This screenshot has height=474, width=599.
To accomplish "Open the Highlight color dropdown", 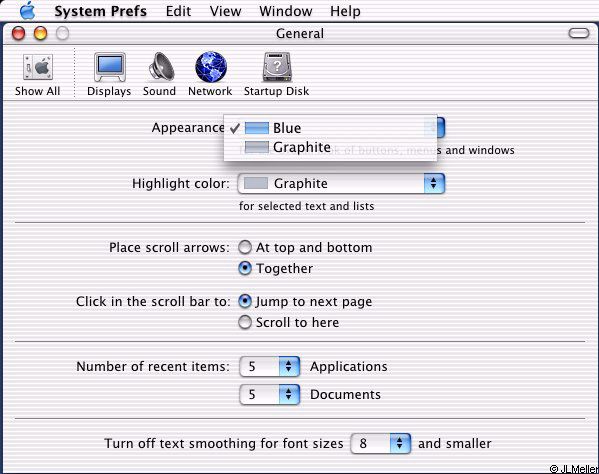I will click(341, 183).
